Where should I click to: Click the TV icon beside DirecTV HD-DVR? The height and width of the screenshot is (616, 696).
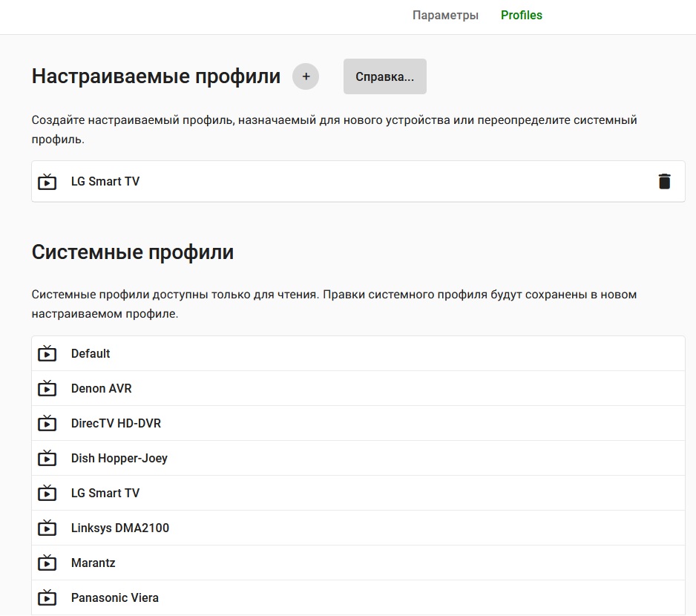click(47, 423)
